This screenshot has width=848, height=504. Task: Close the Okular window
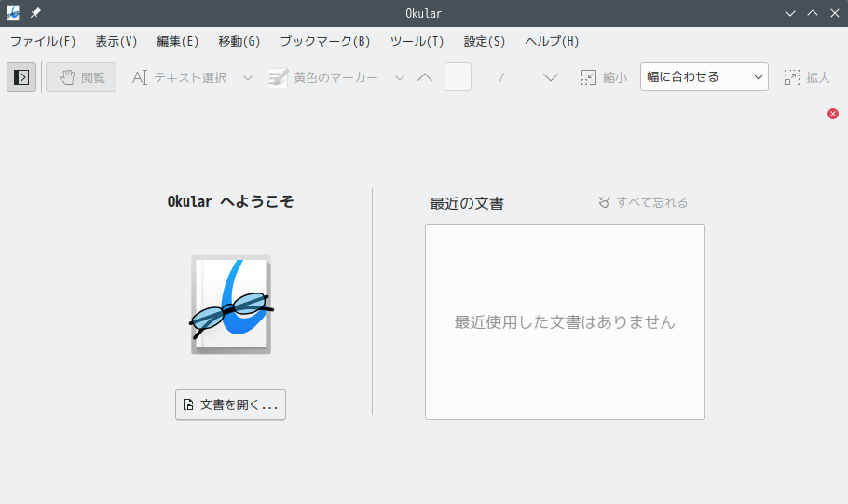point(834,13)
